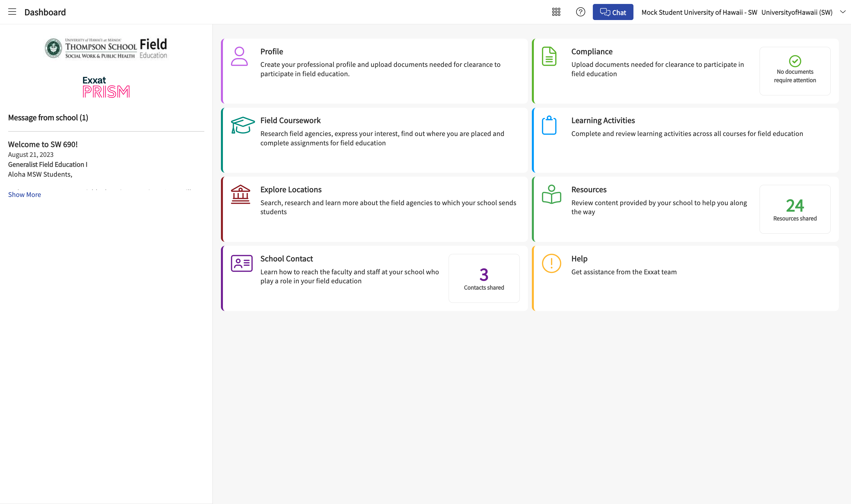Click the Resources reader icon

(x=552, y=194)
